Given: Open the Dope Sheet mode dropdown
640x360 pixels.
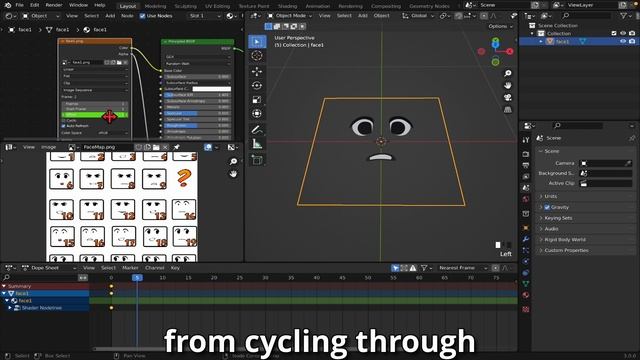Looking at the screenshot, I should tap(49, 268).
